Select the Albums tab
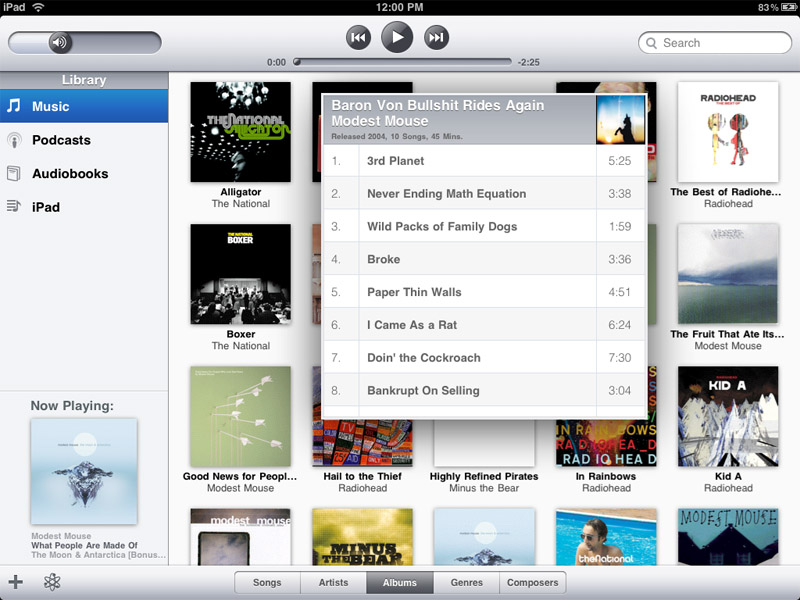This screenshot has width=800, height=600. coord(400,583)
